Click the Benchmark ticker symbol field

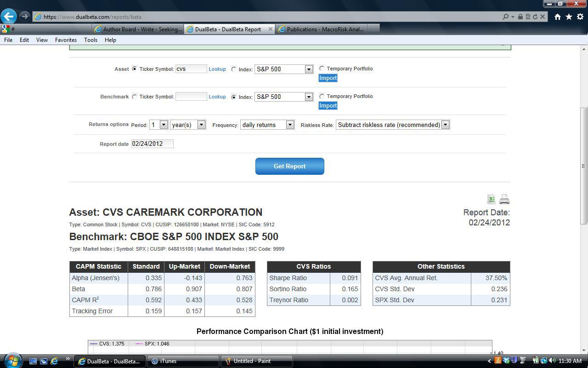(x=191, y=97)
